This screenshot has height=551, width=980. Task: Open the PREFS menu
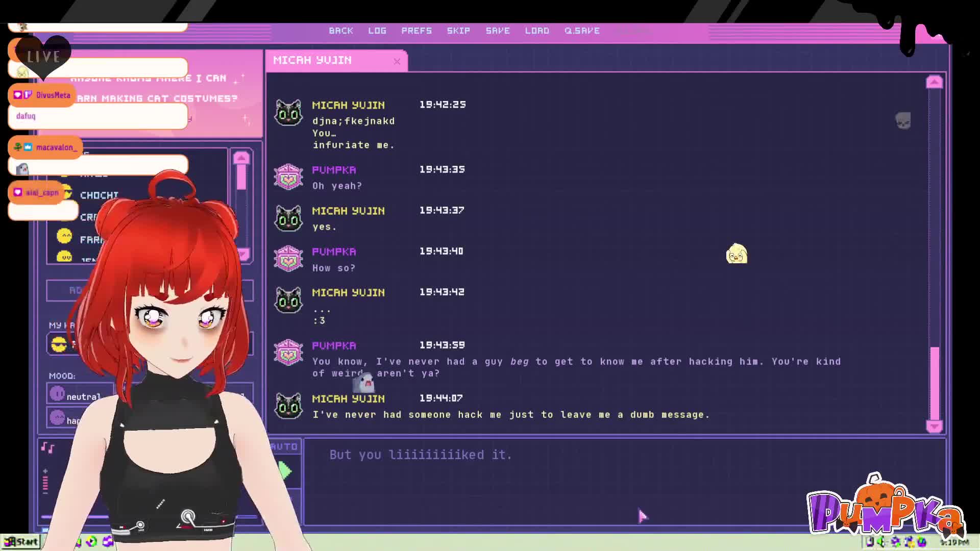416,31
